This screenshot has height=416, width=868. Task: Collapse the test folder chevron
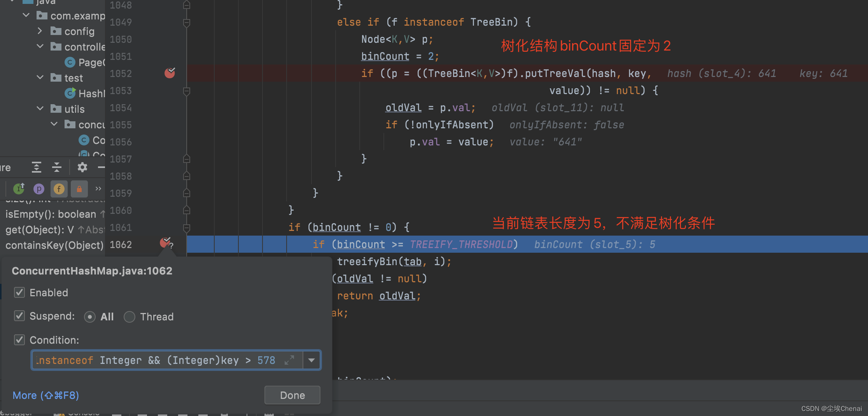click(x=40, y=77)
